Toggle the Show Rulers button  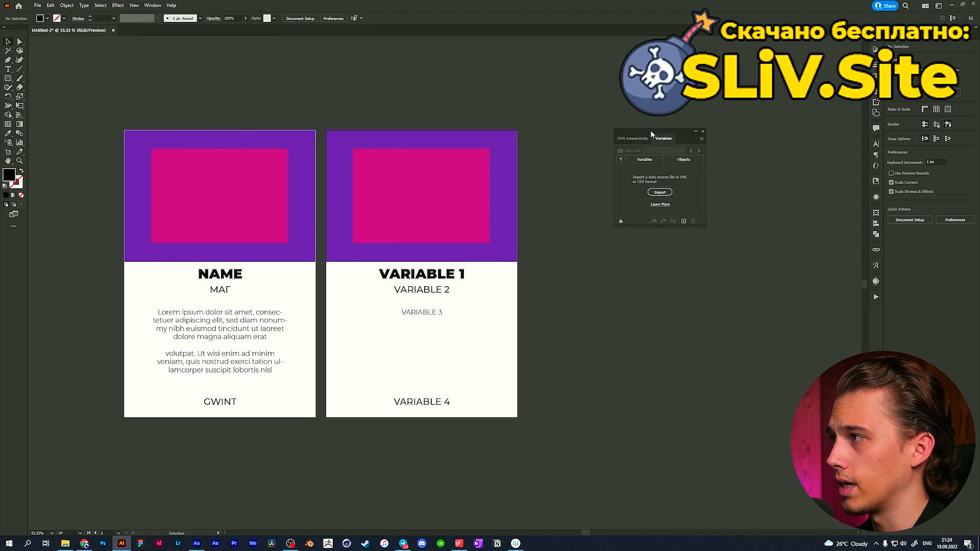(925, 109)
